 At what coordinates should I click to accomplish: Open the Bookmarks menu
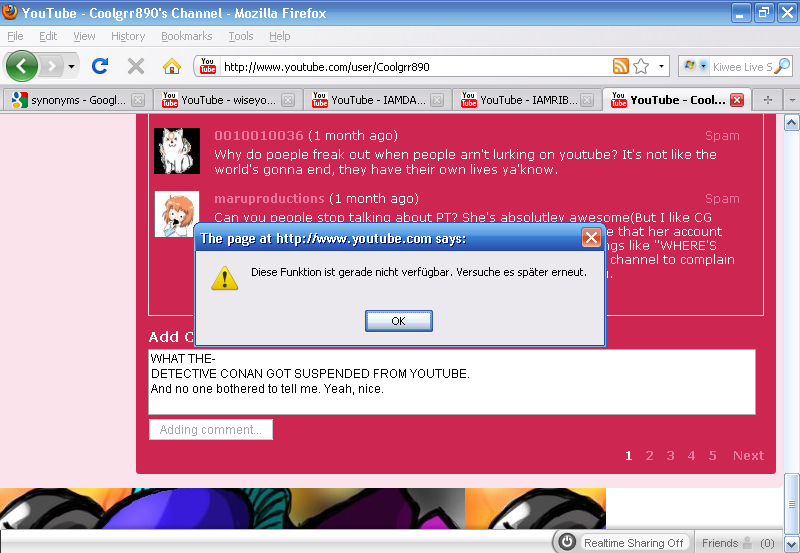(187, 36)
